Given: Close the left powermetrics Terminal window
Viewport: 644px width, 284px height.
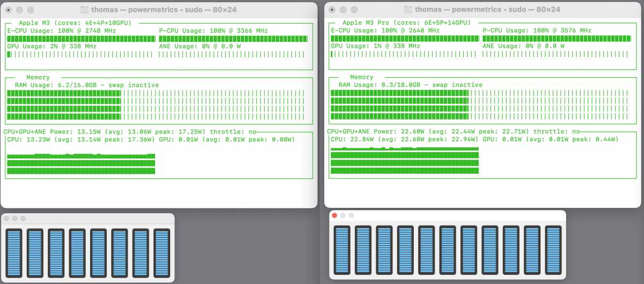Looking at the screenshot, I should tap(8, 10).
